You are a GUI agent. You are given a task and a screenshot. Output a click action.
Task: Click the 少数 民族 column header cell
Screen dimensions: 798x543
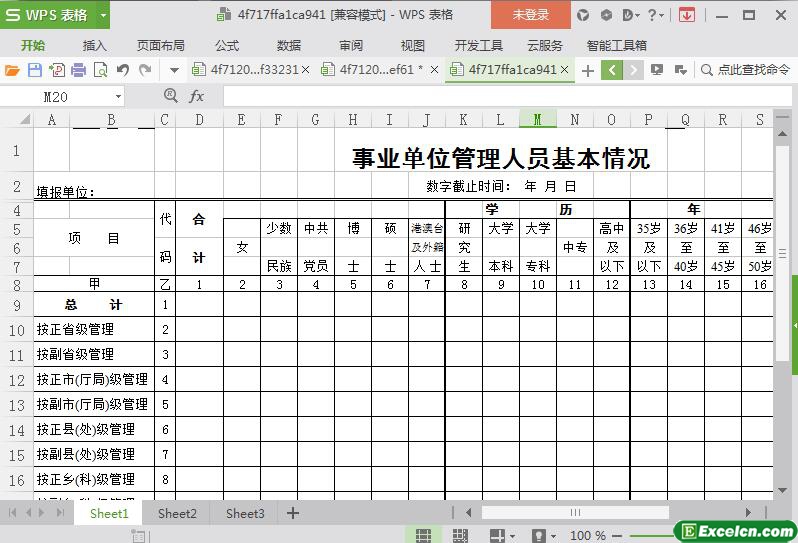click(x=279, y=247)
